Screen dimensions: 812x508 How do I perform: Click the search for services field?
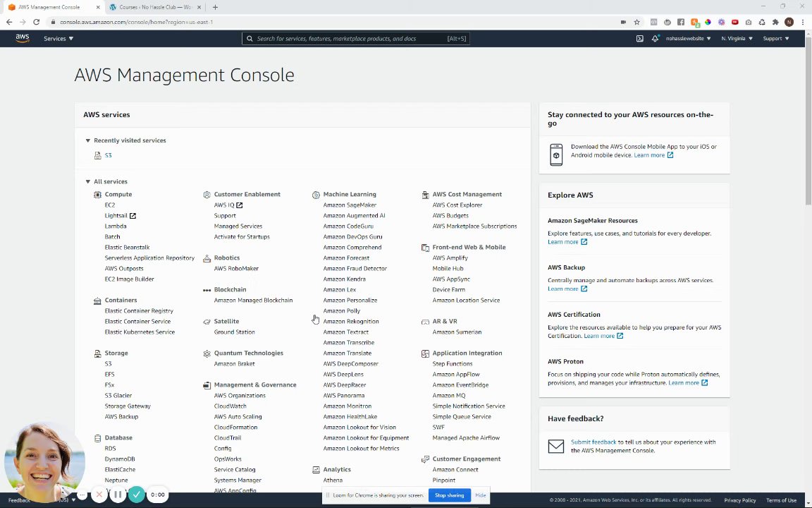coord(356,38)
